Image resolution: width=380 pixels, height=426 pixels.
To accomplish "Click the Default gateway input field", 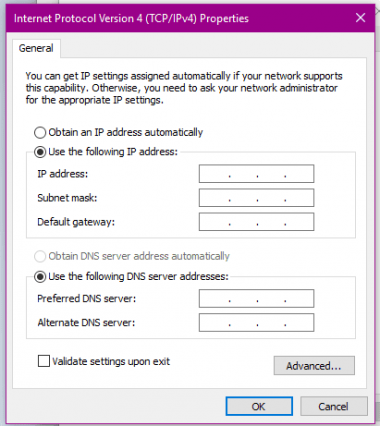I will click(x=256, y=222).
